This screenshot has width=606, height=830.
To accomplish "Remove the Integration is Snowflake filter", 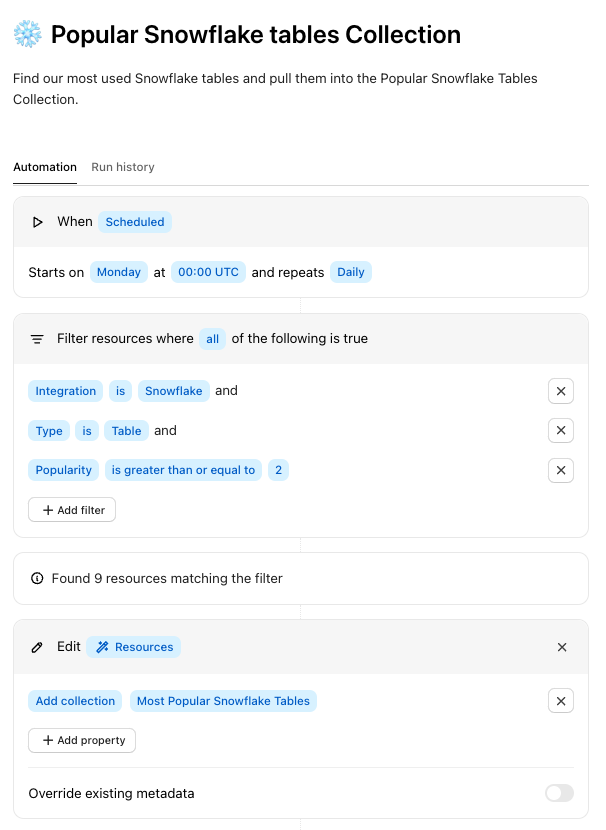I will click(560, 391).
